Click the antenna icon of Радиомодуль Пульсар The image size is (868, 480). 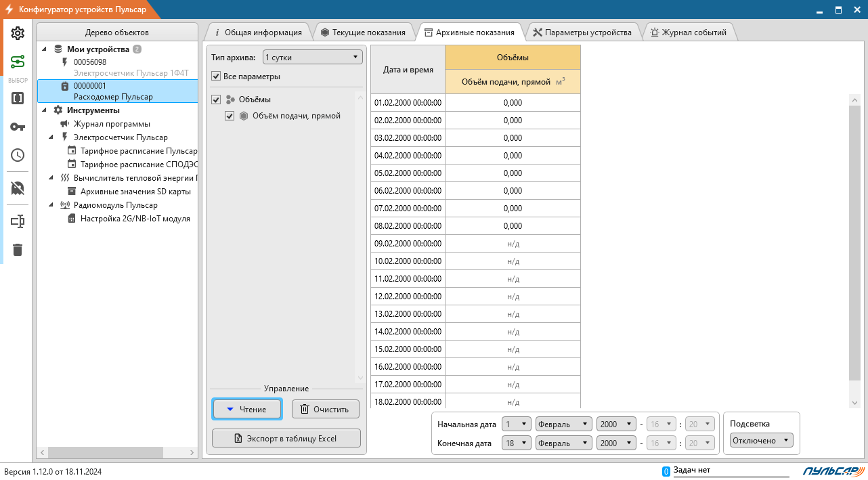pos(65,205)
